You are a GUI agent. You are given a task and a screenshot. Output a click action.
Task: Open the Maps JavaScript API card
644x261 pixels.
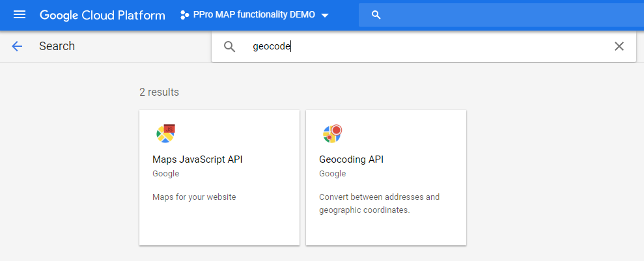tap(219, 178)
